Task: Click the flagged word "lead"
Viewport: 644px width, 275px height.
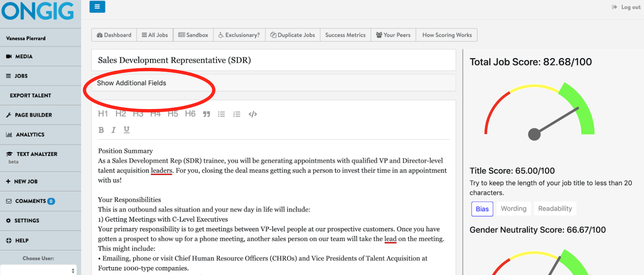Action: coord(390,239)
